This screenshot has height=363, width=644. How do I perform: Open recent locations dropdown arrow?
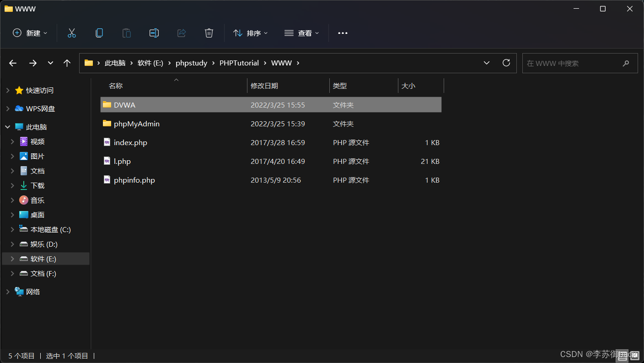50,63
